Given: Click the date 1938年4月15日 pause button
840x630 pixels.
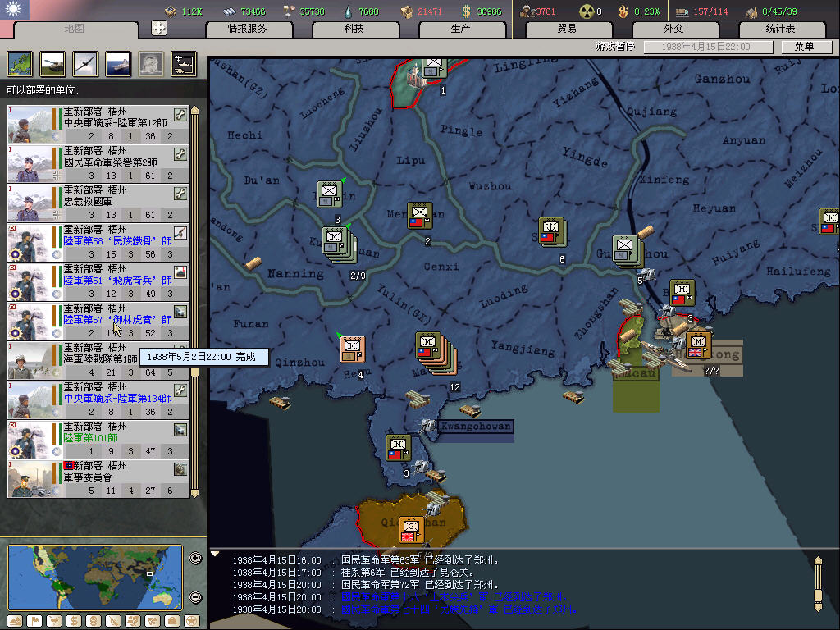Looking at the screenshot, I should pyautogui.click(x=710, y=47).
